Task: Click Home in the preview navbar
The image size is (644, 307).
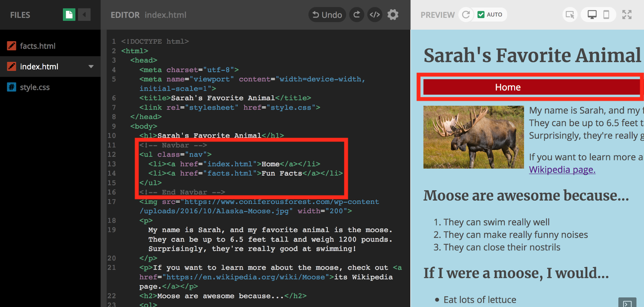Action: pyautogui.click(x=508, y=87)
